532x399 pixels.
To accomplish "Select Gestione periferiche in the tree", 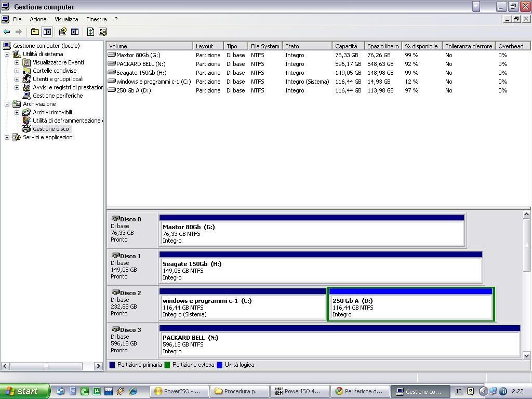I will 57,96.
